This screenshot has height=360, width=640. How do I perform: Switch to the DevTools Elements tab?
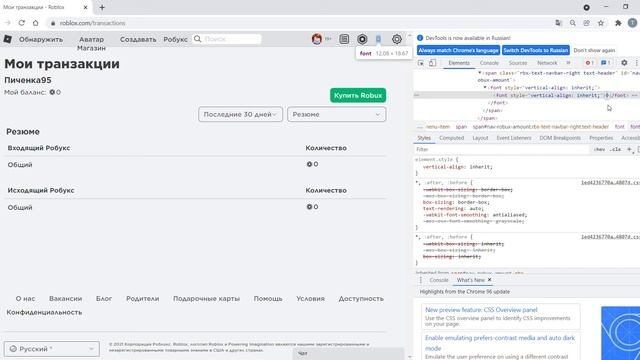pyautogui.click(x=459, y=63)
